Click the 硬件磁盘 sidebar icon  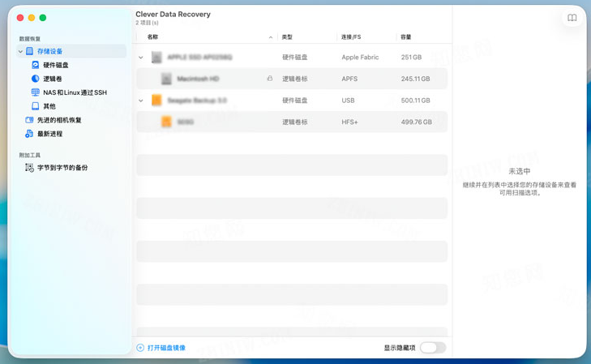(36, 65)
